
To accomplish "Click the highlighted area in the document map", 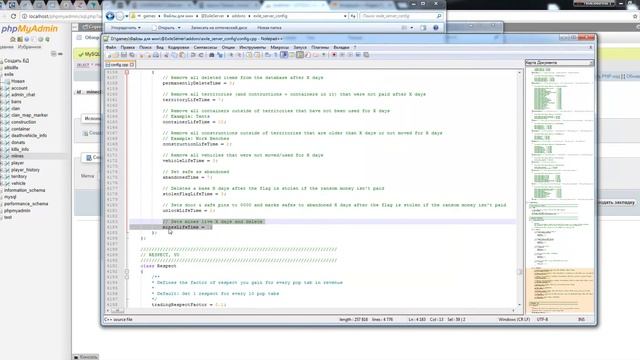I will click(560, 291).
